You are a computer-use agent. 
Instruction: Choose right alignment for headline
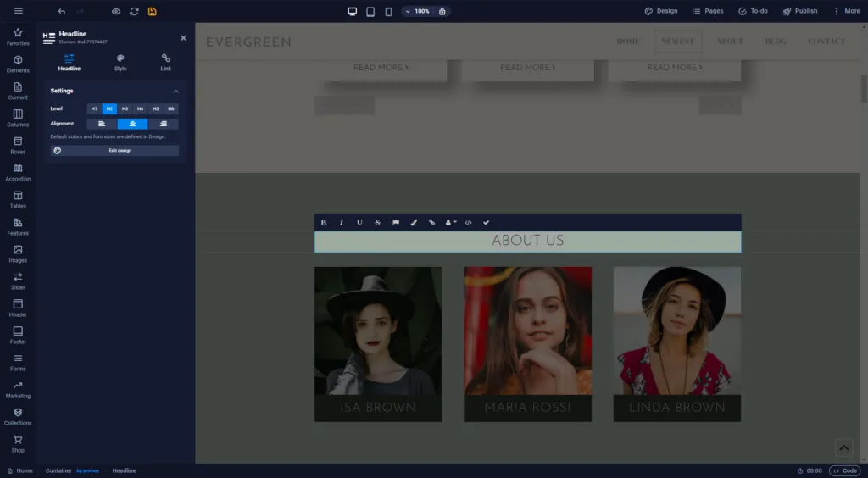coord(164,124)
